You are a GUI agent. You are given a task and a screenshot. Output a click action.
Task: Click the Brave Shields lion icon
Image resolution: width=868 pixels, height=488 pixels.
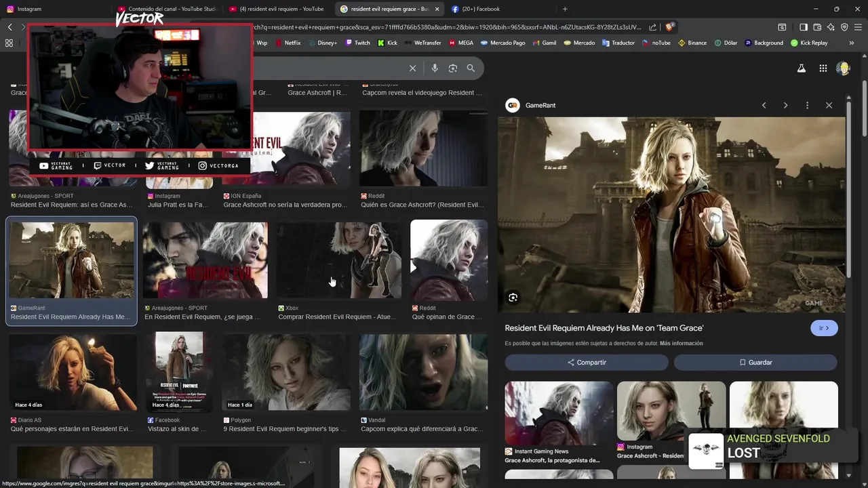[x=669, y=27]
